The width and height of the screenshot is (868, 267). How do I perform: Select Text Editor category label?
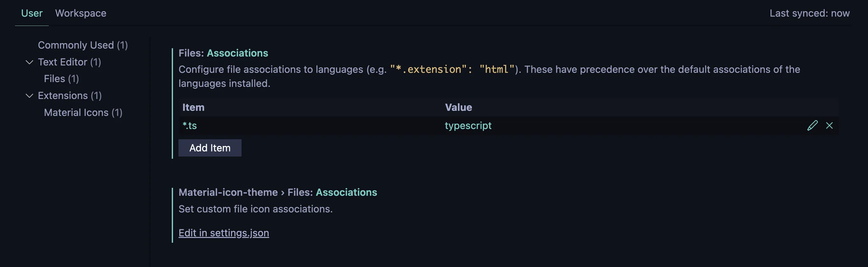pyautogui.click(x=69, y=62)
